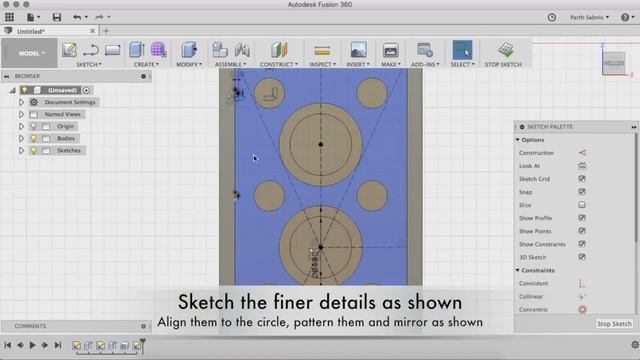This screenshot has height=360, width=640.
Task: Click the Stop Sketch toolbar icon
Action: (x=506, y=50)
